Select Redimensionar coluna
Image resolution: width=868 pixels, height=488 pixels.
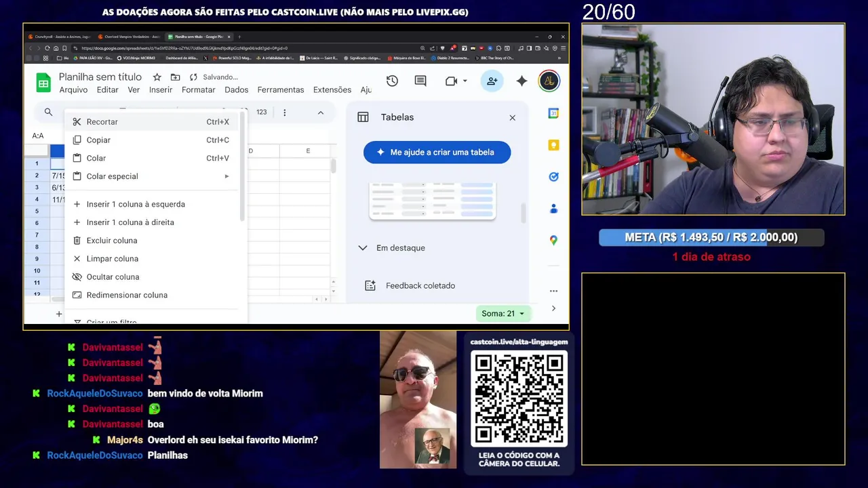click(152, 296)
